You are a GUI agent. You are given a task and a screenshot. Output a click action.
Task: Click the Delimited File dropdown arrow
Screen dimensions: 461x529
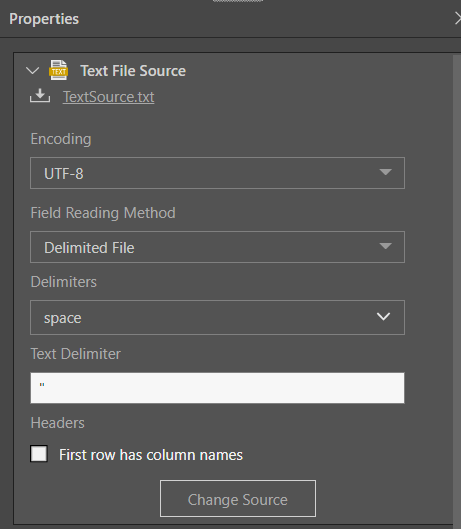pyautogui.click(x=385, y=246)
